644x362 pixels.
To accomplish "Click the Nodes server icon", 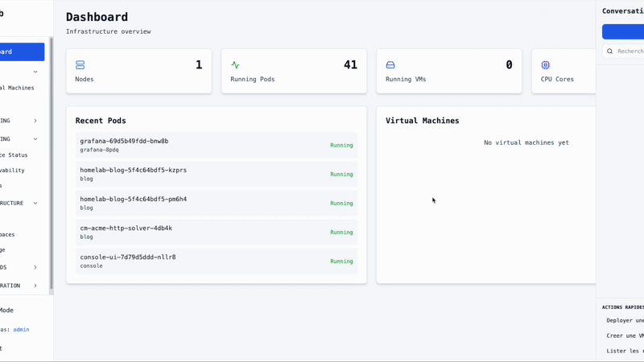I will 80,65.
